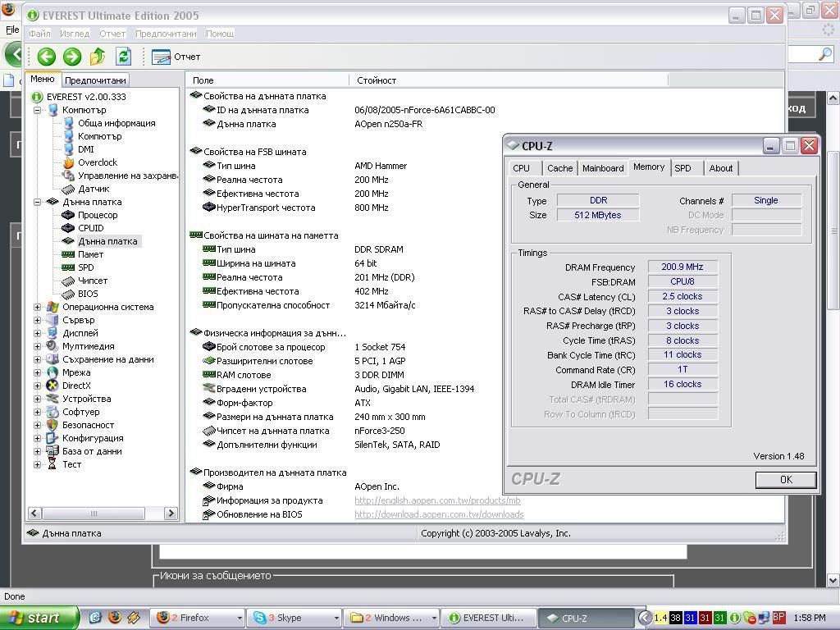Switch to the Предпочитани sidebar tab
Screen dimensions: 840x630
coord(95,80)
